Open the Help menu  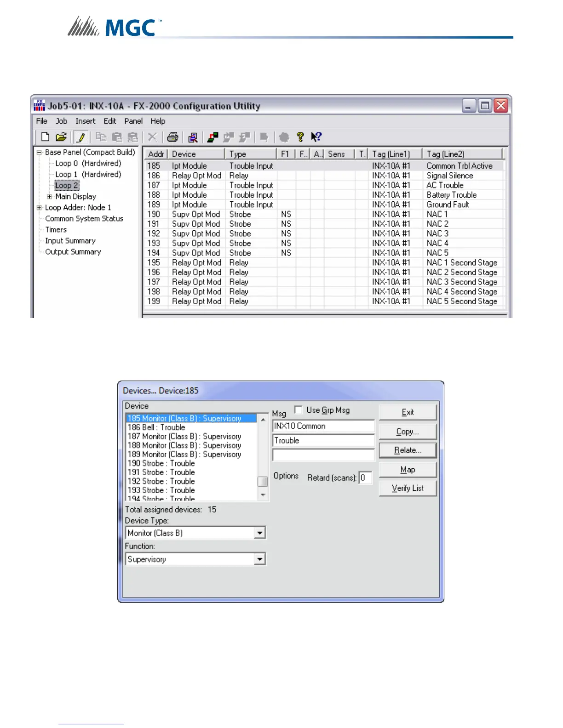[x=158, y=121]
